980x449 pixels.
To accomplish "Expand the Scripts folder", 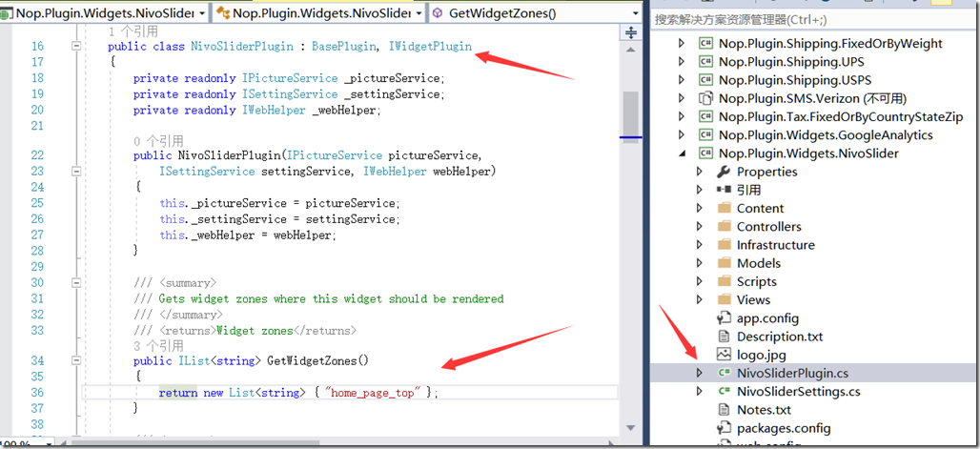I will point(700,281).
